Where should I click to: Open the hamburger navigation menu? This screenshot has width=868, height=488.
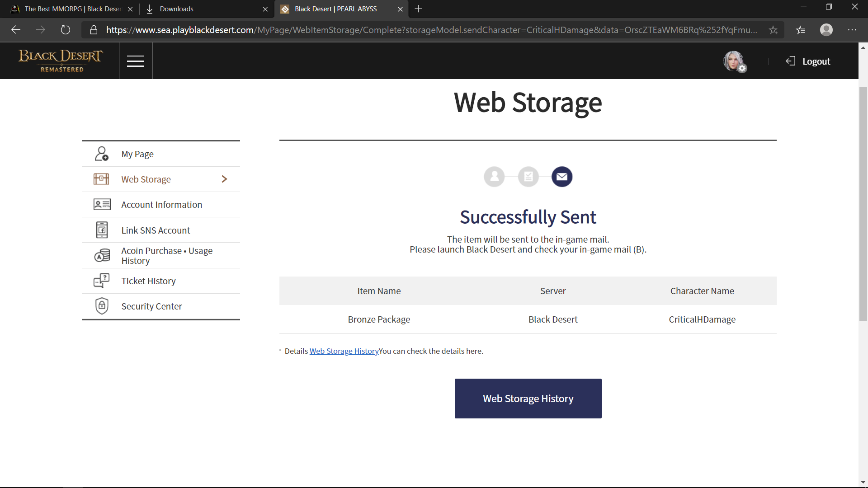click(136, 61)
